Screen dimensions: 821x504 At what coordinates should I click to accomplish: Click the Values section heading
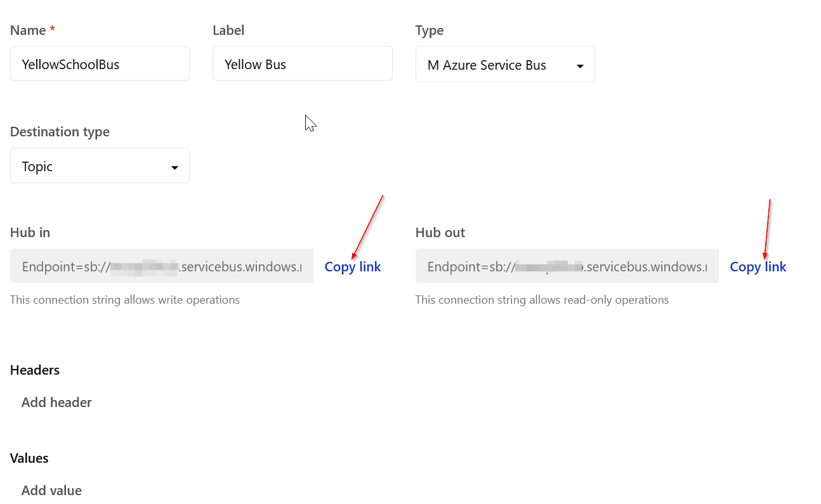click(x=29, y=458)
